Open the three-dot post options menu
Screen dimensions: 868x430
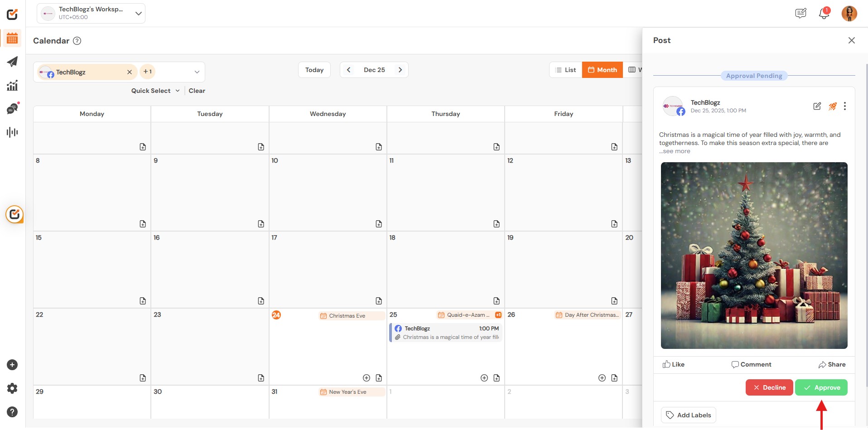tap(844, 106)
